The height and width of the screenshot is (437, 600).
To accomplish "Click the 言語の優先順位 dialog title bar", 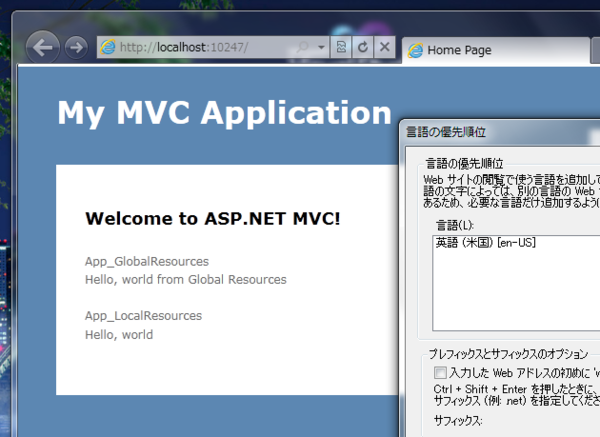I will 499,132.
